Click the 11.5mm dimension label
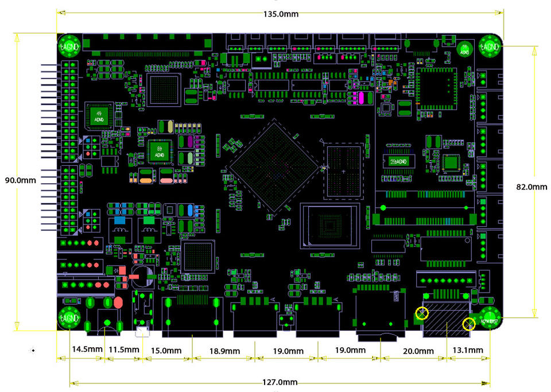The image size is (551, 392). coord(124,350)
